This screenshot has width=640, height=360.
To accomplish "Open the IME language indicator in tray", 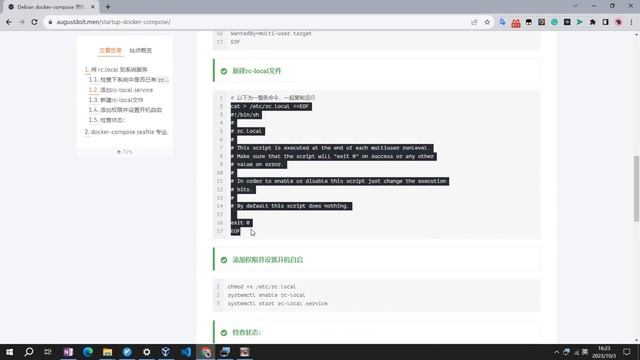I will [585, 352].
